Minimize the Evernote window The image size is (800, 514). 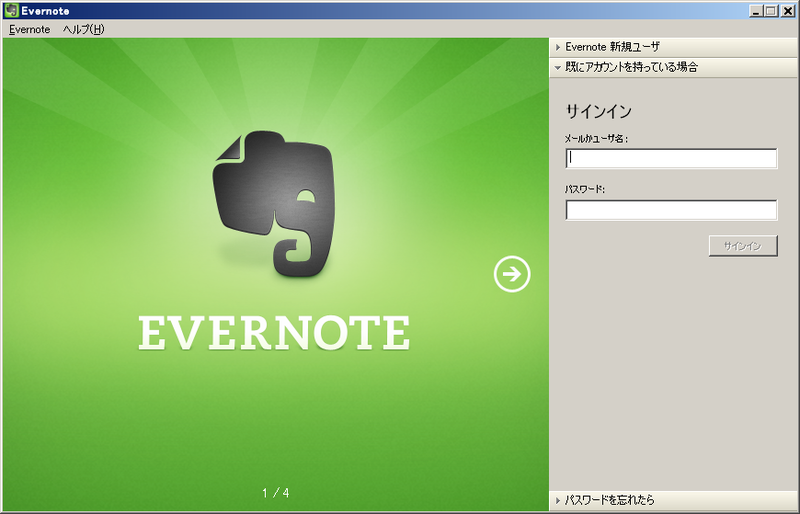[x=757, y=11]
